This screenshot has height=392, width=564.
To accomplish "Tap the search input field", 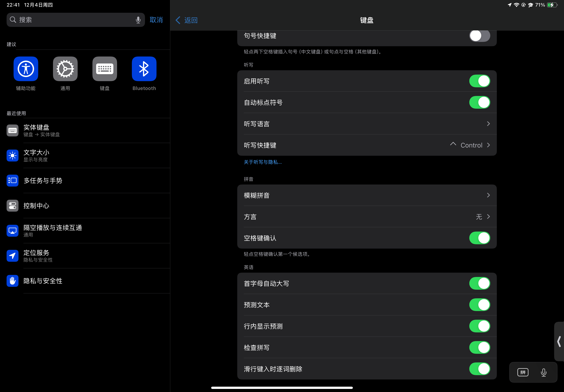I will (74, 20).
